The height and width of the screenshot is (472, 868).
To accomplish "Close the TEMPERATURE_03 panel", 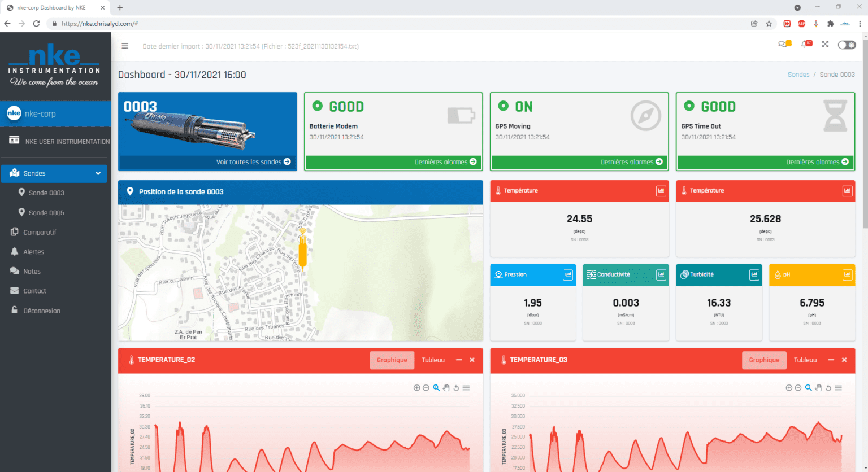I will point(844,360).
